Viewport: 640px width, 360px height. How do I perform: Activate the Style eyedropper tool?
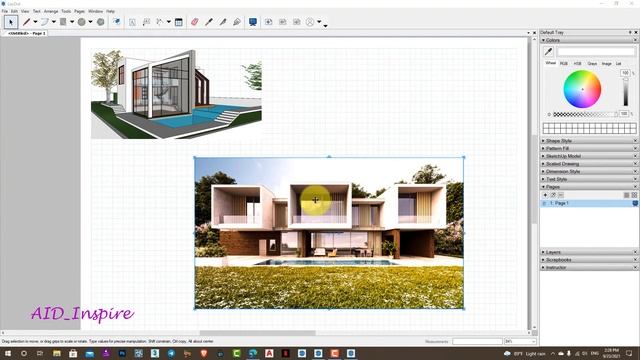coord(209,22)
